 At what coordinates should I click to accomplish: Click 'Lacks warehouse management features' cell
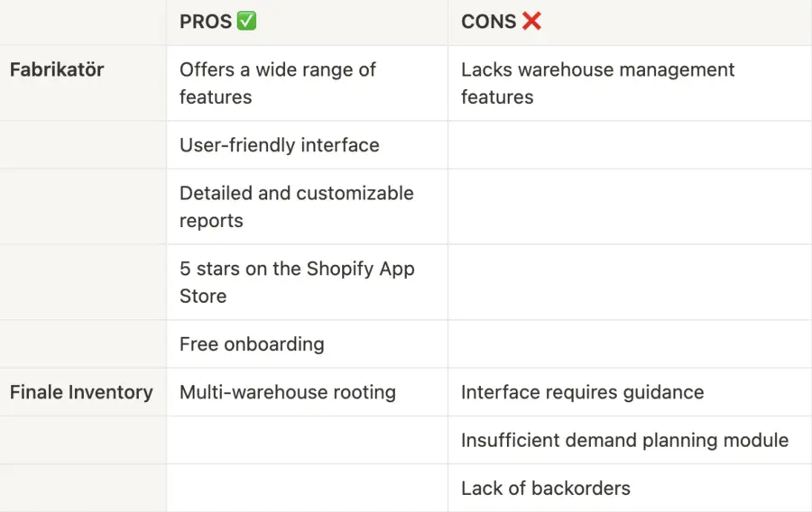point(630,83)
